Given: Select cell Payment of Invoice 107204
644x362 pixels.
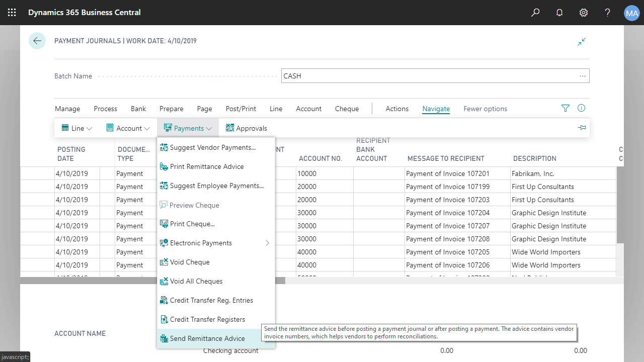Looking at the screenshot, I should (457, 213).
